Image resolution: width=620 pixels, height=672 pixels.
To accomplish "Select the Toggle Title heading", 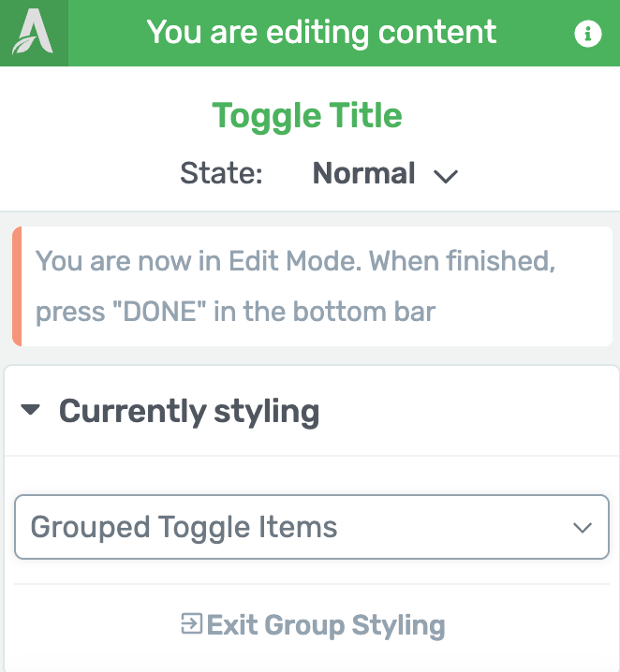I will (307, 116).
